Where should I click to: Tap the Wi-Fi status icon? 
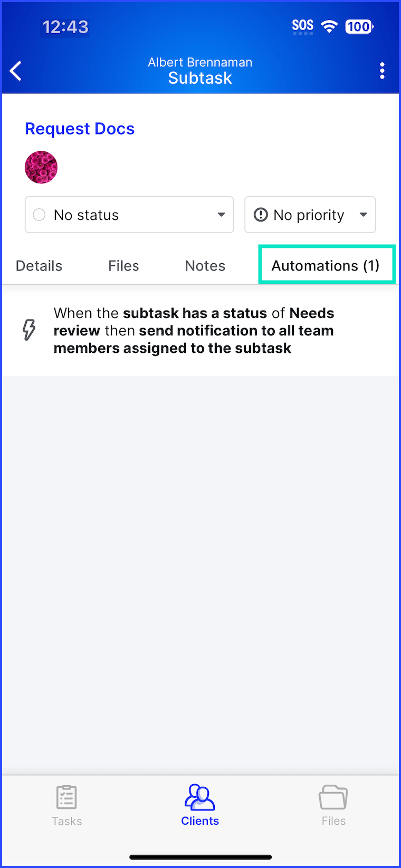click(x=329, y=26)
